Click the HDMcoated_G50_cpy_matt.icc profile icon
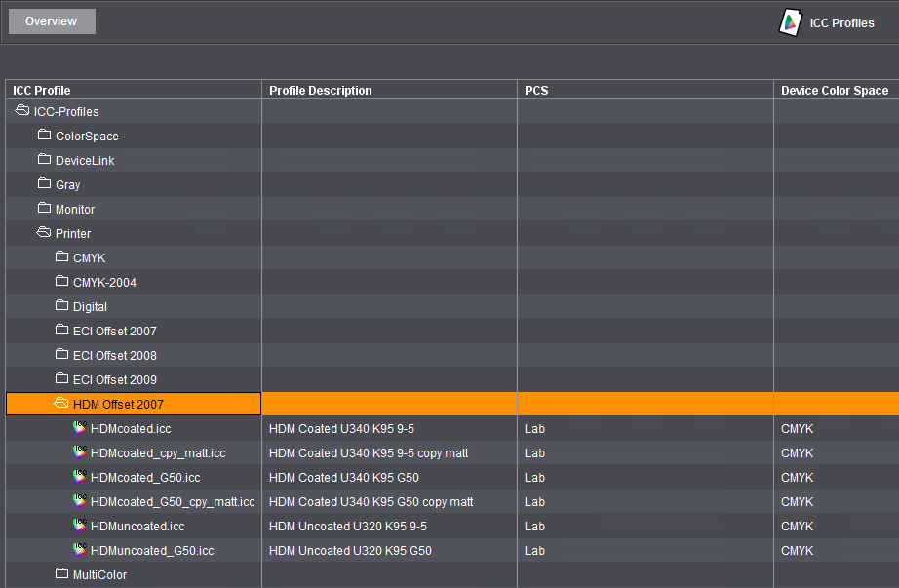 (x=80, y=500)
